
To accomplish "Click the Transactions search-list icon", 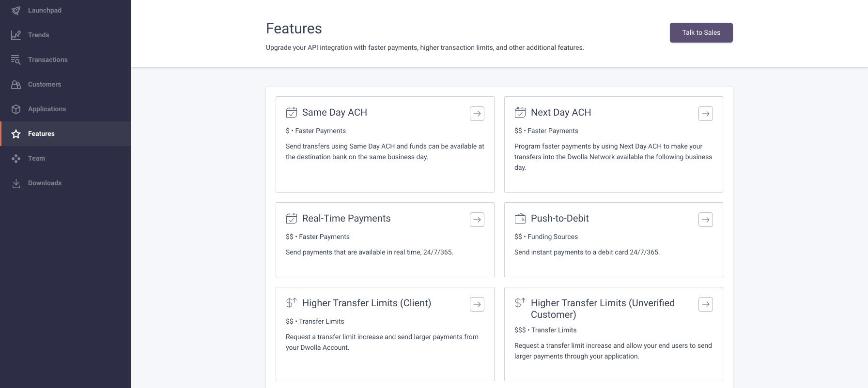I will coord(16,60).
